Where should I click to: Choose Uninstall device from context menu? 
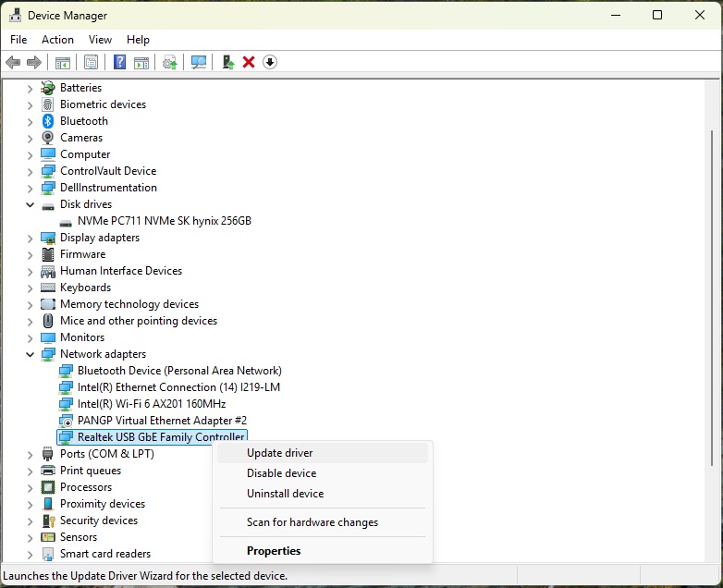point(323,494)
